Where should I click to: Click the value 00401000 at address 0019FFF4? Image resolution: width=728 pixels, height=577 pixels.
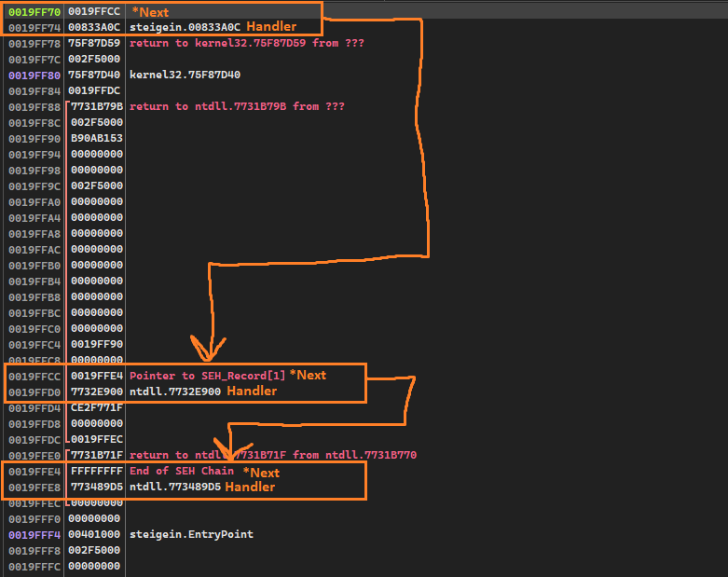coord(96,534)
